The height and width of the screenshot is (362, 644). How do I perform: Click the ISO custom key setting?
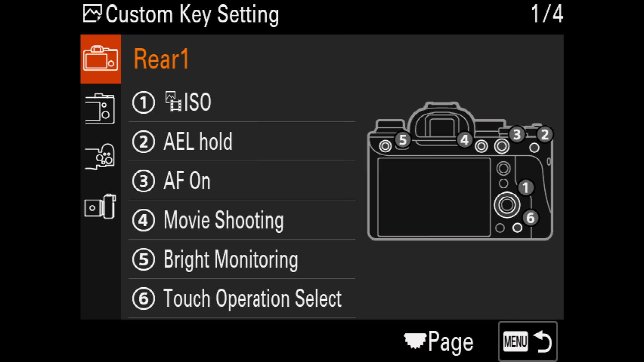click(x=243, y=102)
